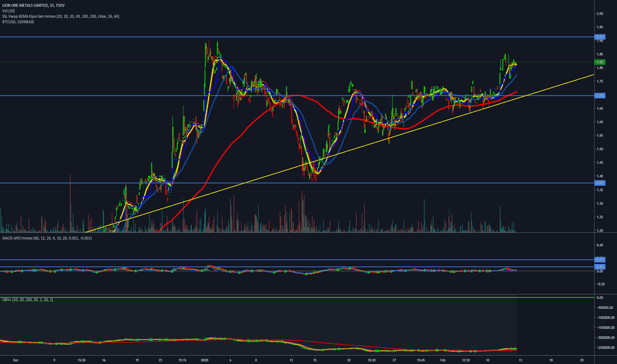Click the 1.30 price scale tick
The height and width of the screenshot is (364, 617).
[x=600, y=203]
